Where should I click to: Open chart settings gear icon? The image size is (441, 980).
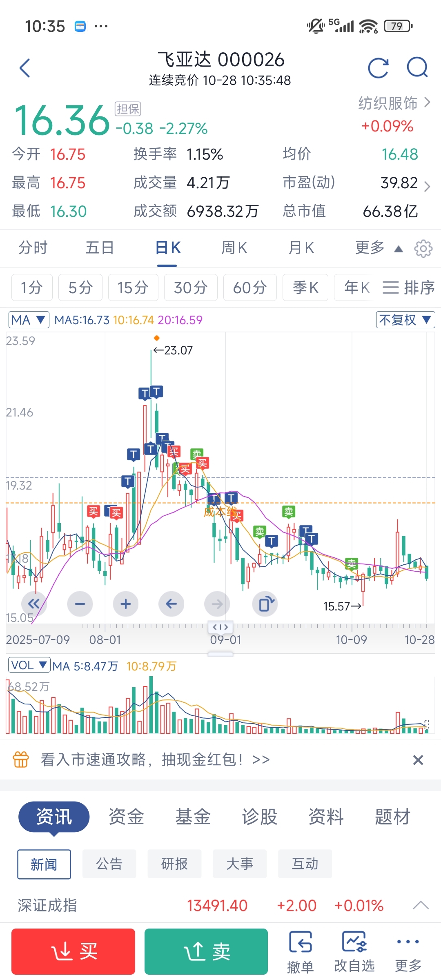pyautogui.click(x=423, y=248)
